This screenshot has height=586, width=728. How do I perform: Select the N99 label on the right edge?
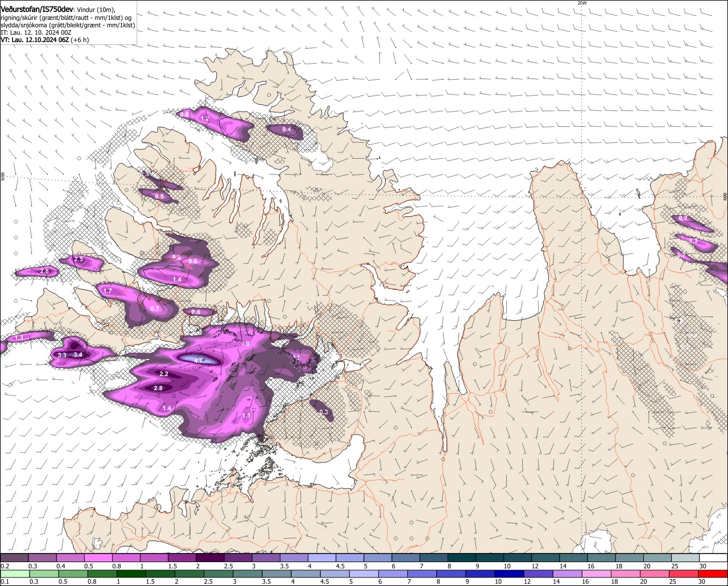tap(725, 196)
